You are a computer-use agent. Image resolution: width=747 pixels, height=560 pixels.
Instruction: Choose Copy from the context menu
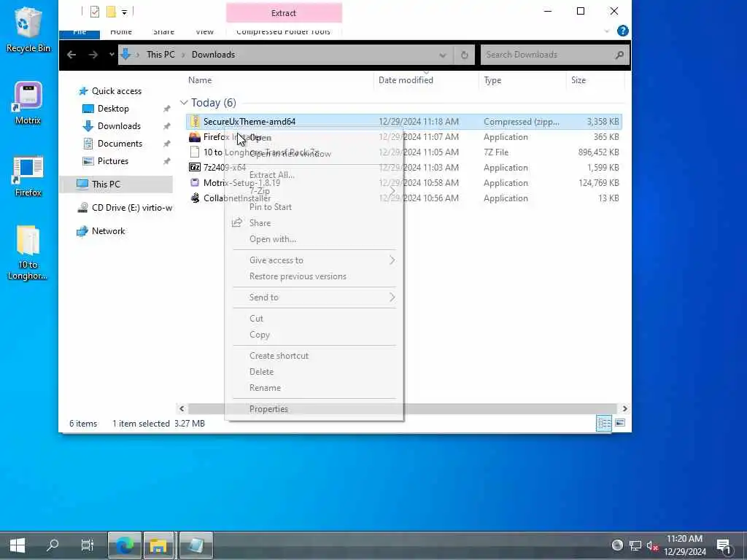click(x=314, y=335)
